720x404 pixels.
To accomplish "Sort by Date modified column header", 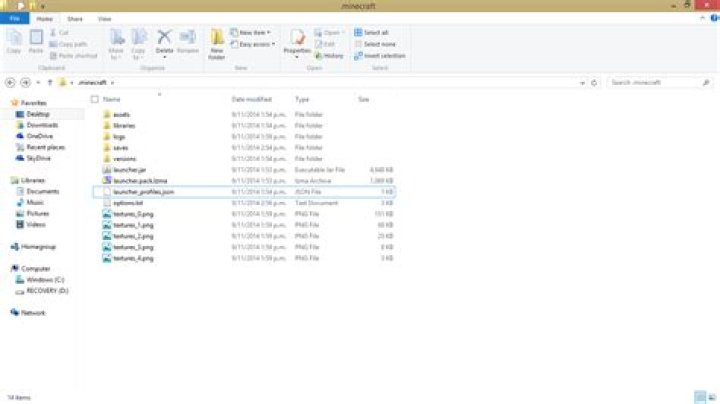I will pyautogui.click(x=252, y=99).
